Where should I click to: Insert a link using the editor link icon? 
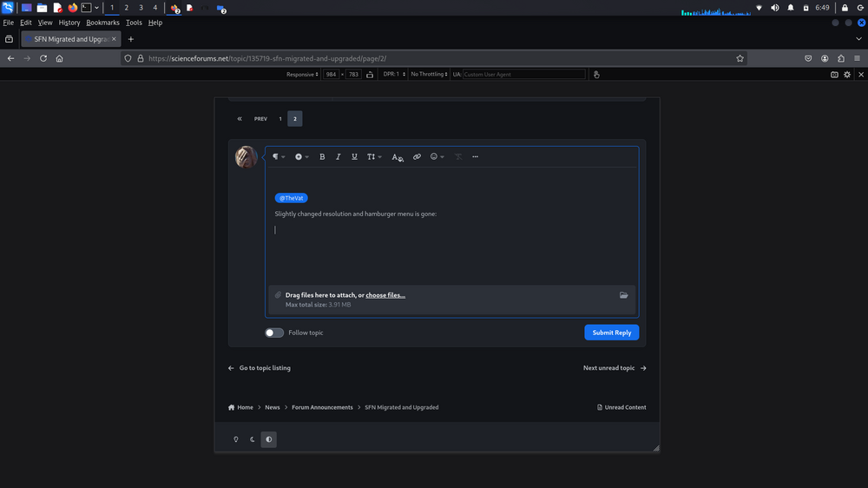(x=417, y=157)
